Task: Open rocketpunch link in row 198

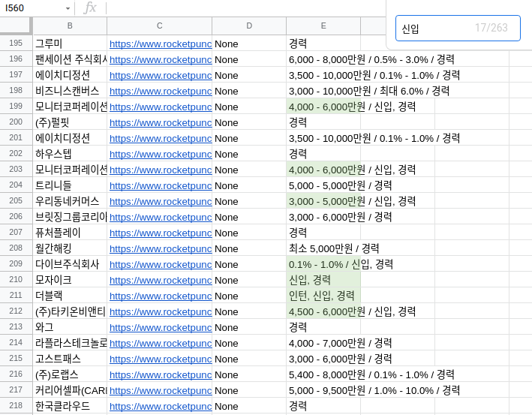Action: [161, 92]
